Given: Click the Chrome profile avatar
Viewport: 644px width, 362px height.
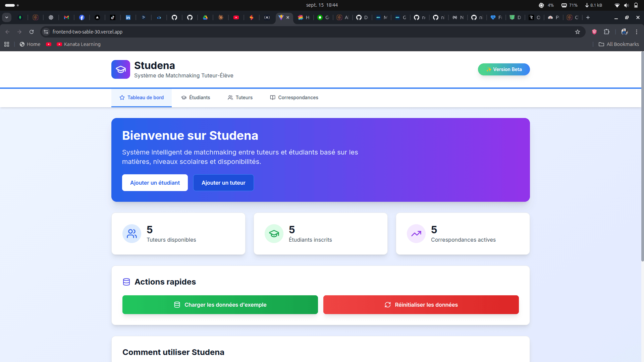Looking at the screenshot, I should click(624, 32).
